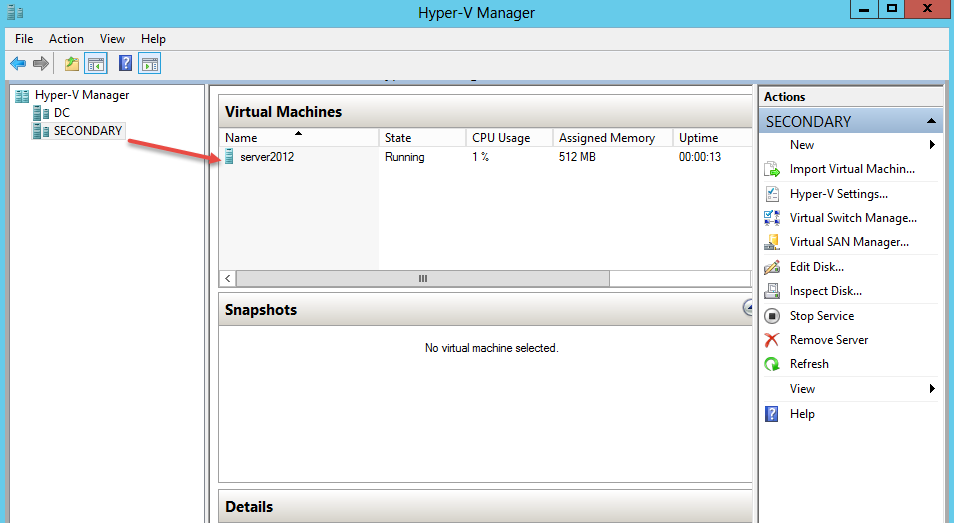This screenshot has height=523, width=954.
Task: Click the red X Remove Server icon
Action: [x=772, y=340]
